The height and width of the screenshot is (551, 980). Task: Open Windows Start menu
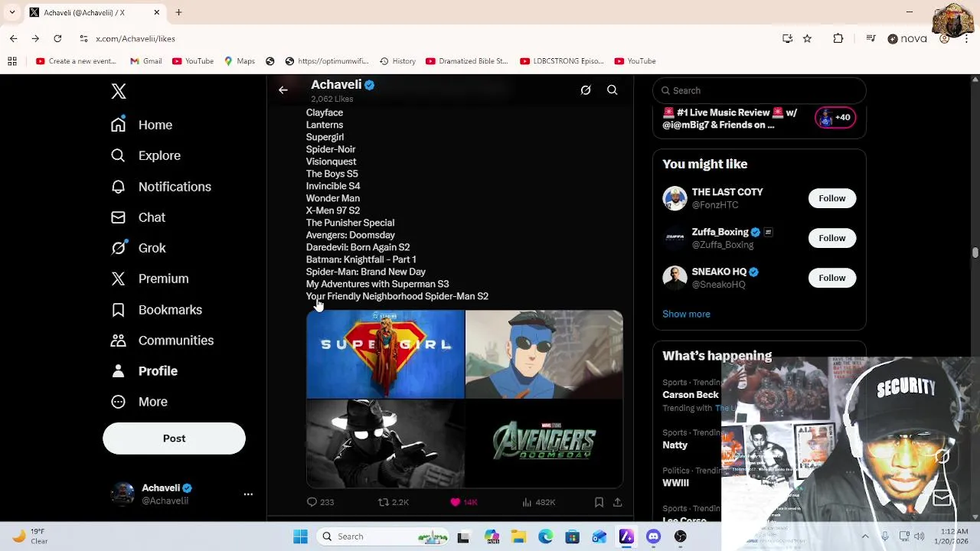pyautogui.click(x=300, y=536)
